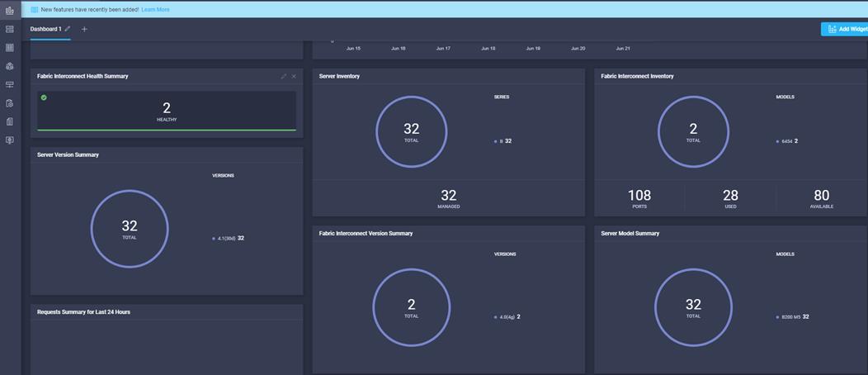Click the 2 HEALTHY status tile

click(167, 112)
